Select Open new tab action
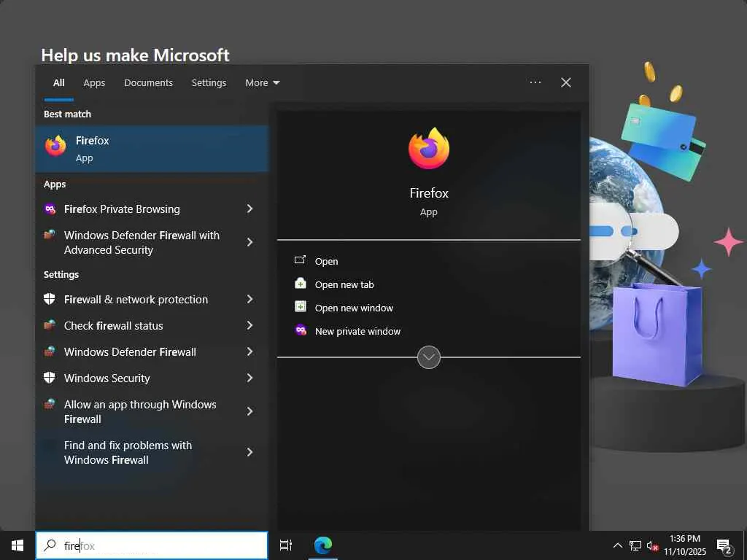747x560 pixels. pyautogui.click(x=344, y=284)
